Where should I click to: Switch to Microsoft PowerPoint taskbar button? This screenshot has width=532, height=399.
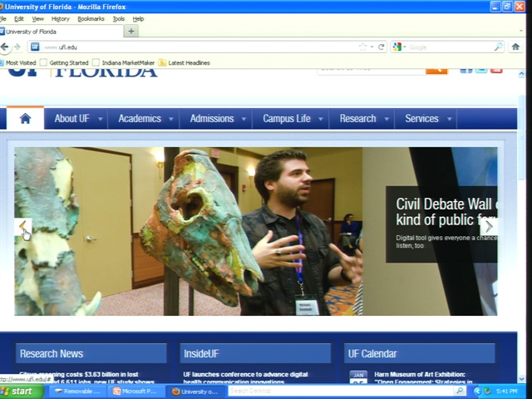(x=135, y=392)
